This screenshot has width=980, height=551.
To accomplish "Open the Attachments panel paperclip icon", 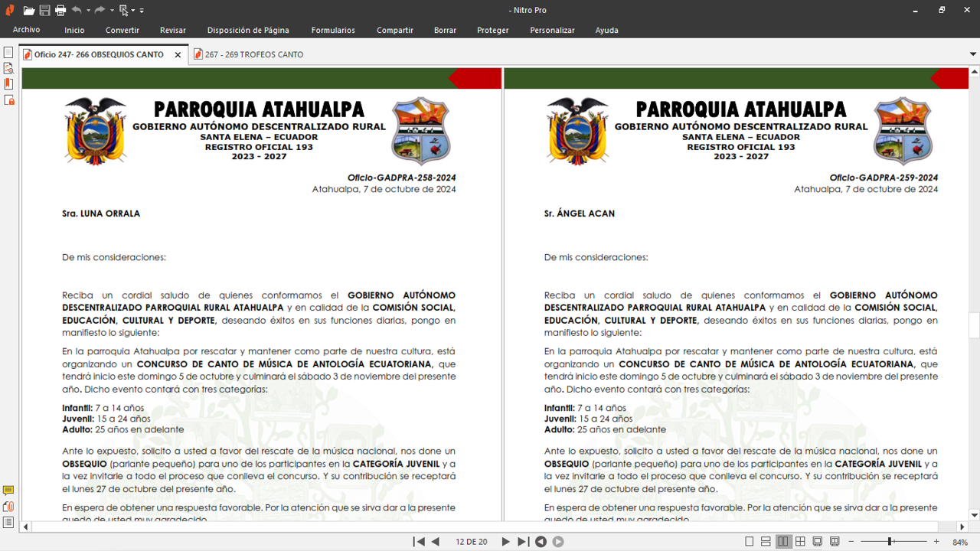I will pos(8,507).
